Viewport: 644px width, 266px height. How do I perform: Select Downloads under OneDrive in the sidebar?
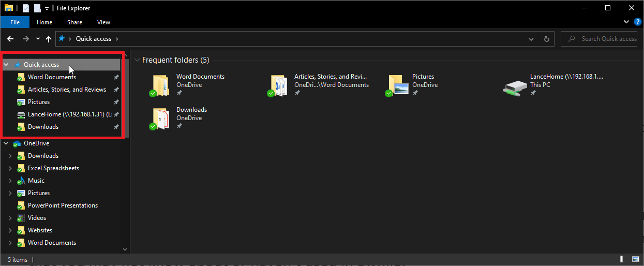coord(43,156)
